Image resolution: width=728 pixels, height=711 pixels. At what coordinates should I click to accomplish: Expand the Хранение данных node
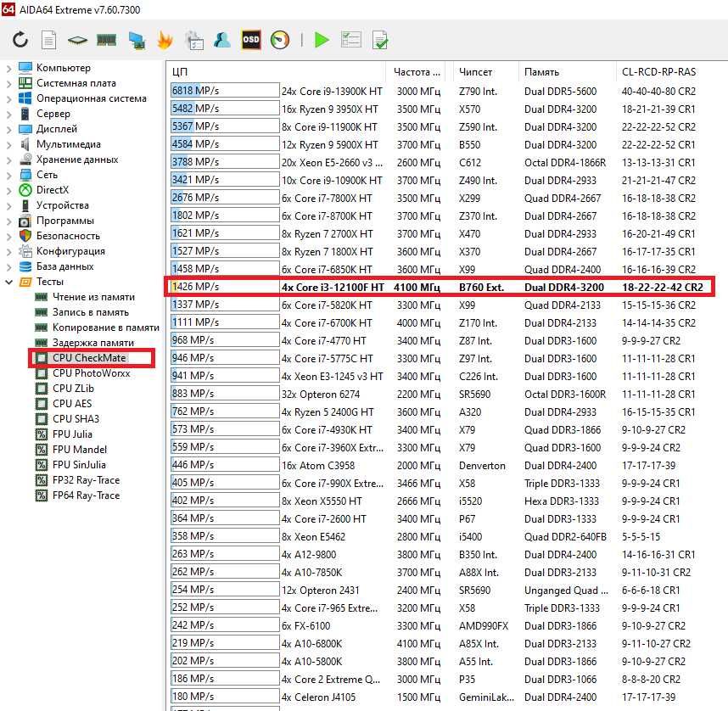click(x=8, y=160)
